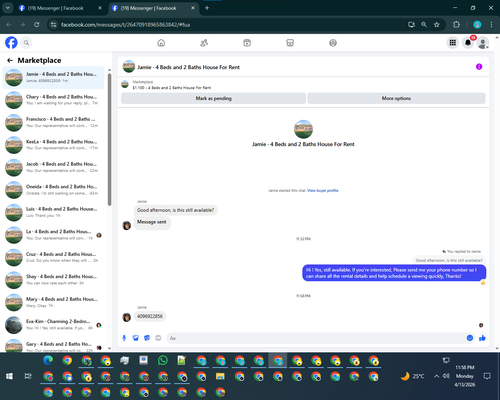Open the Windows notification center
The image size is (500, 400).
click(487, 376)
